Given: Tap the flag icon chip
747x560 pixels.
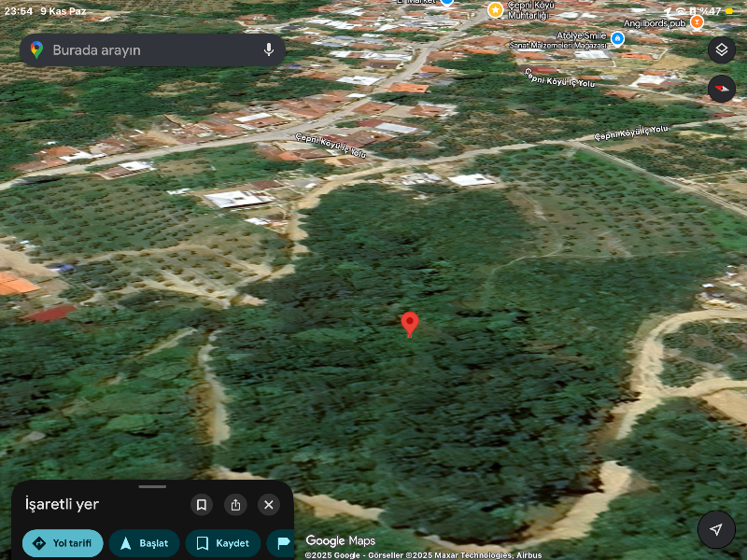Looking at the screenshot, I should pyautogui.click(x=283, y=543).
